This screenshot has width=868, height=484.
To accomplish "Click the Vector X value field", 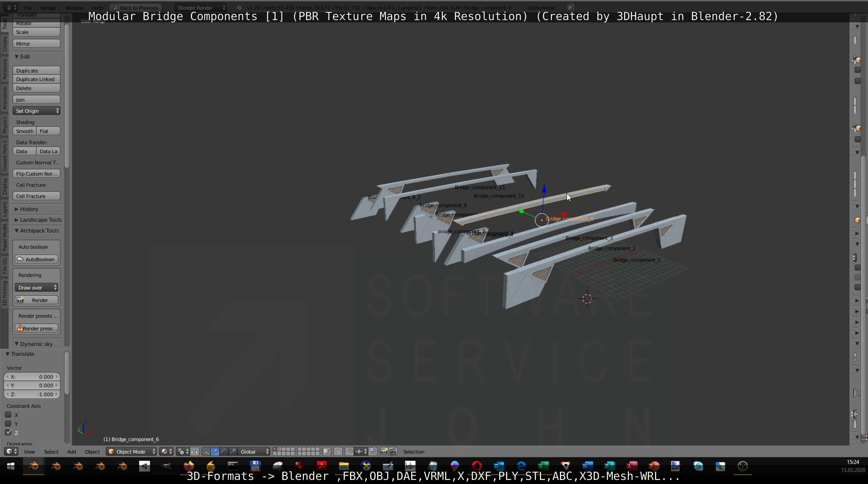I will (x=32, y=377).
